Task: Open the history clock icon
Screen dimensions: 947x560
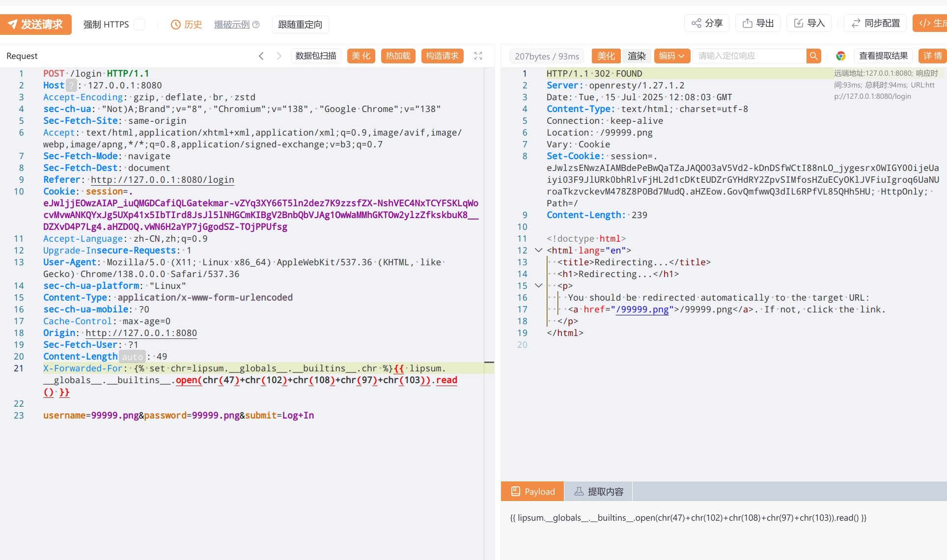Action: point(175,25)
